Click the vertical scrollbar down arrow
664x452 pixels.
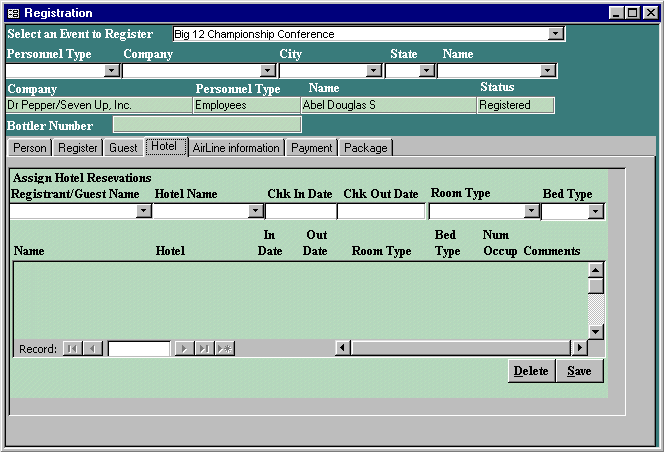click(596, 332)
